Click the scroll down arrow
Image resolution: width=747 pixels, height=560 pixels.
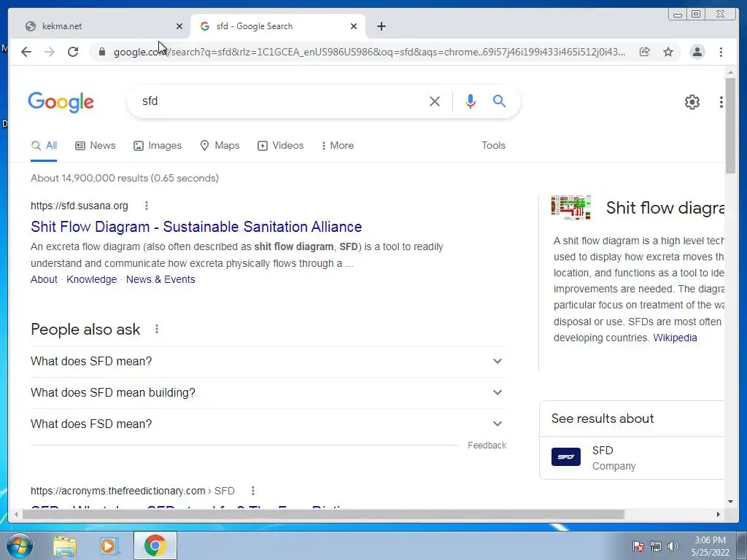point(730,502)
